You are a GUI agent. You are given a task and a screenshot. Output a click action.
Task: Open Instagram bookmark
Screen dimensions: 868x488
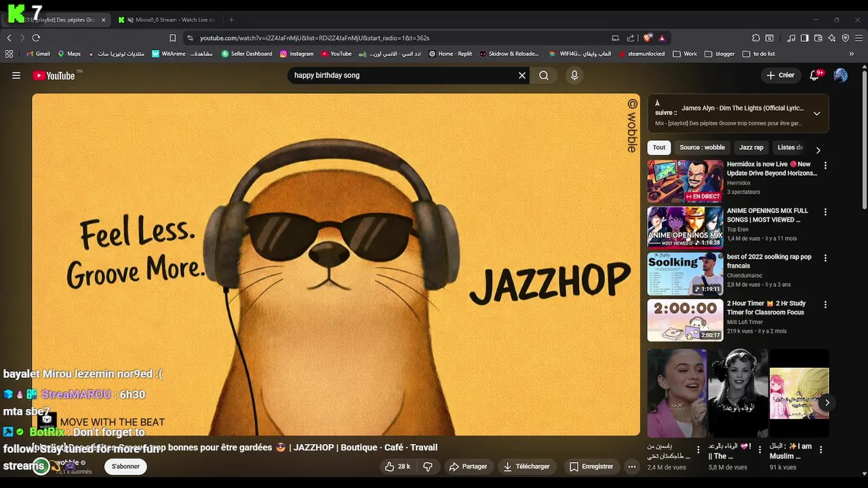tap(297, 54)
